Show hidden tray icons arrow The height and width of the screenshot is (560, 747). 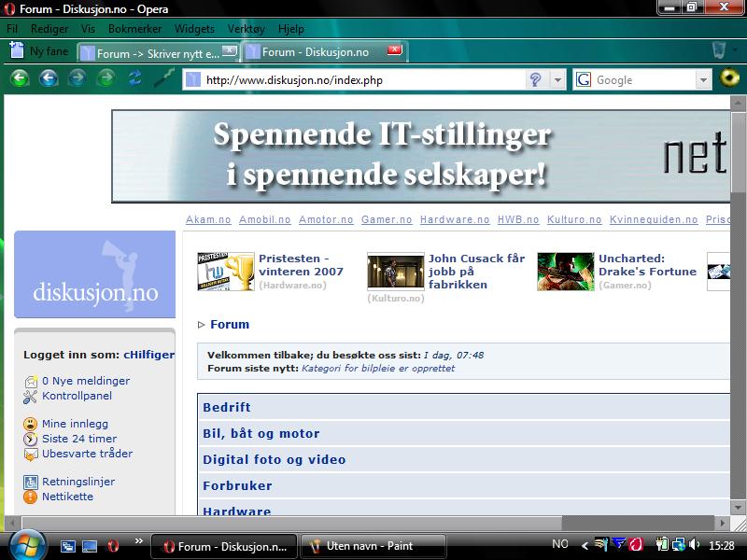[x=585, y=545]
